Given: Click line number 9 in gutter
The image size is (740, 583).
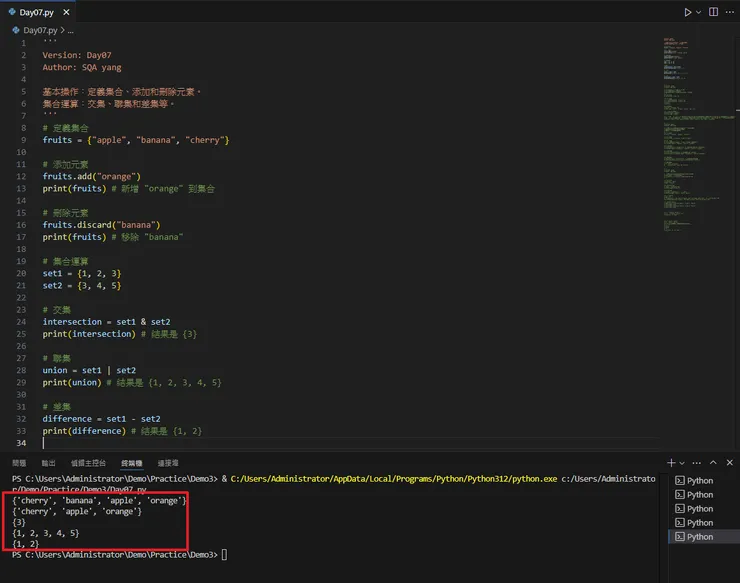Looking at the screenshot, I should coord(23,140).
